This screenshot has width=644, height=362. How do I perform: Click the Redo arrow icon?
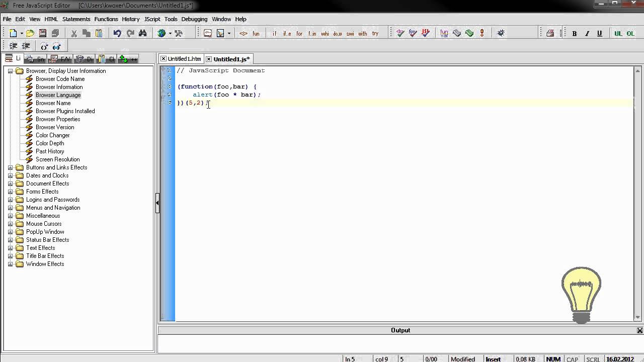click(x=130, y=33)
